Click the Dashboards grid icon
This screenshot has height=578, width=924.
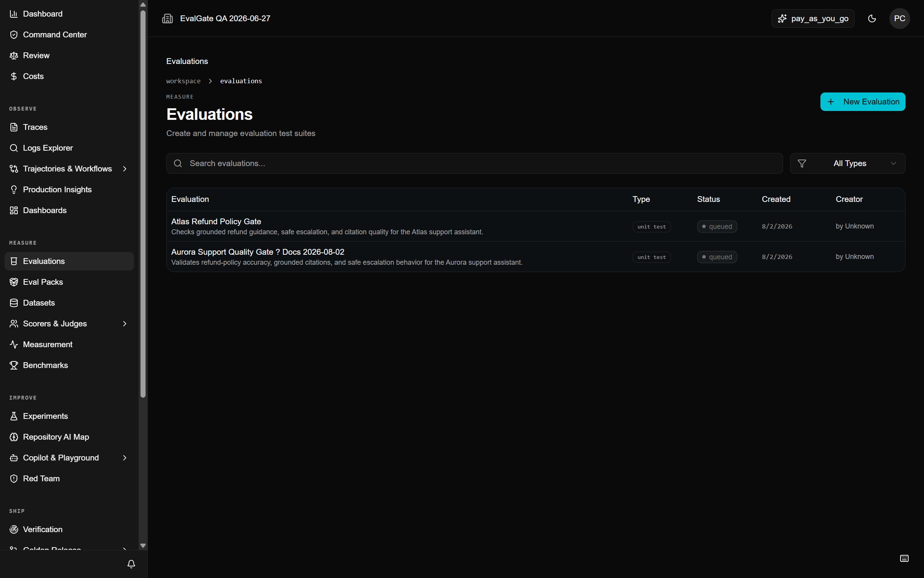coord(14,210)
